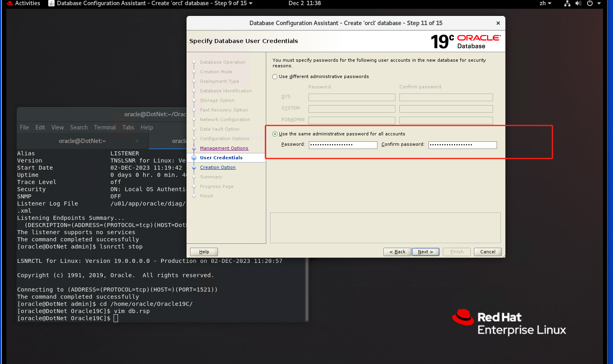This screenshot has height=364, width=613.
Task: Click the PDBADMIN password field
Action: [x=352, y=120]
